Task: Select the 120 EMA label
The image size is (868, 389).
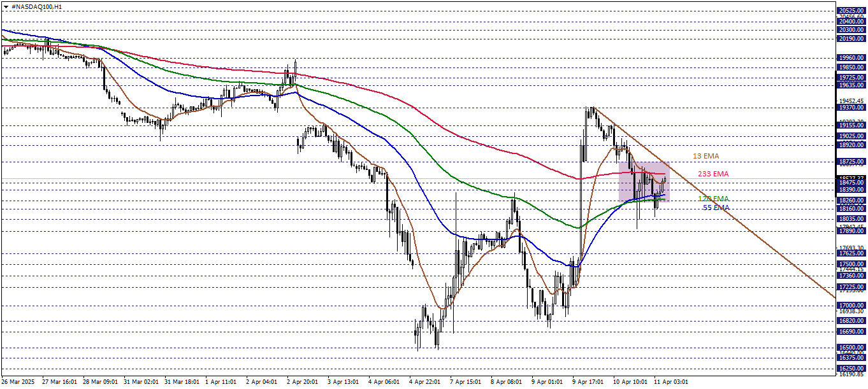Action: click(x=714, y=199)
